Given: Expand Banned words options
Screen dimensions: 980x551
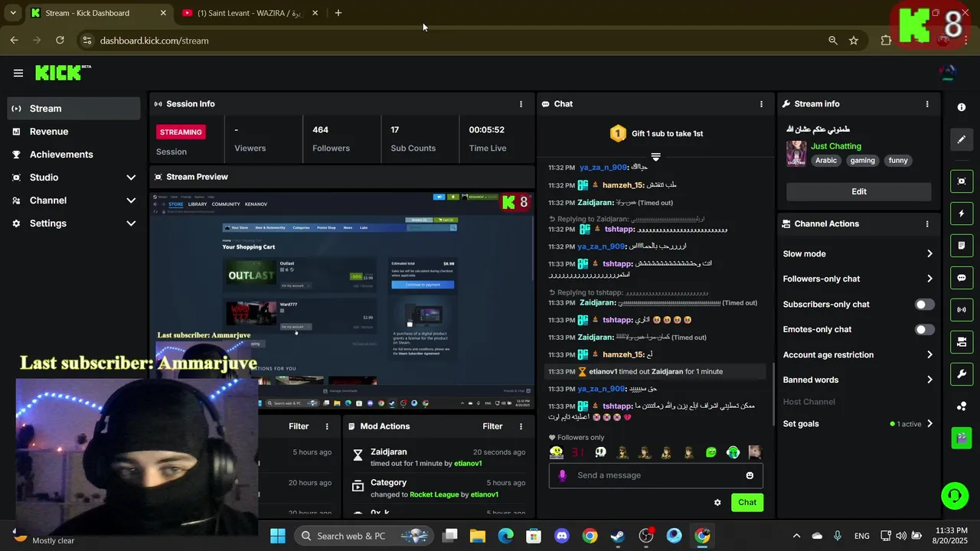Looking at the screenshot, I should pyautogui.click(x=858, y=380).
